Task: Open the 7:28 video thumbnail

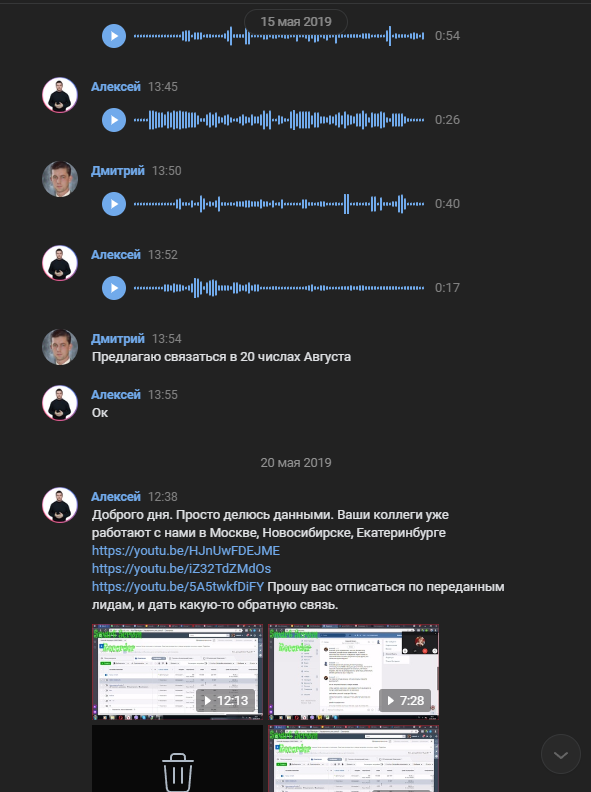Action: (353, 672)
